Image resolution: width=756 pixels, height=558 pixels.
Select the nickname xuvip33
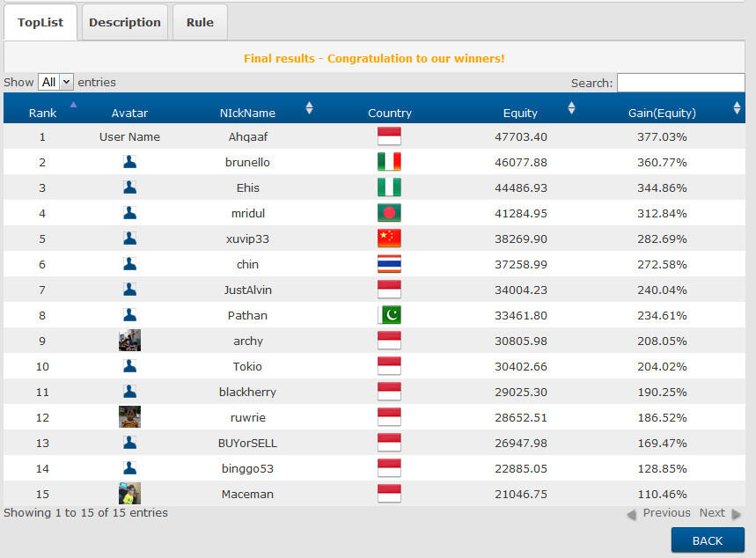coord(247,239)
